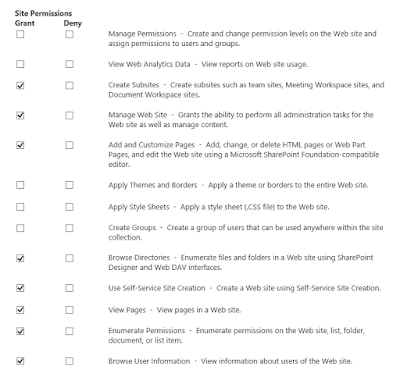Tick Deny checkbox for Create Subsites
The width and height of the screenshot is (400, 366).
(69, 86)
